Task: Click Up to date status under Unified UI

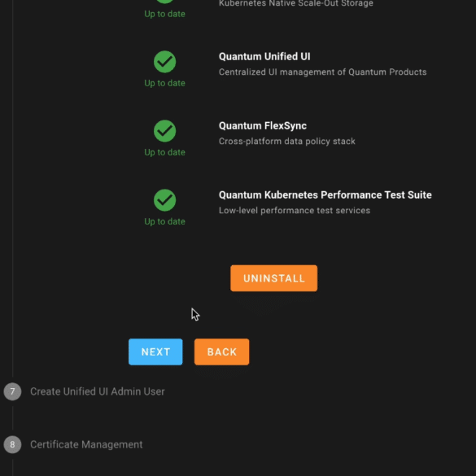Action: [x=164, y=83]
